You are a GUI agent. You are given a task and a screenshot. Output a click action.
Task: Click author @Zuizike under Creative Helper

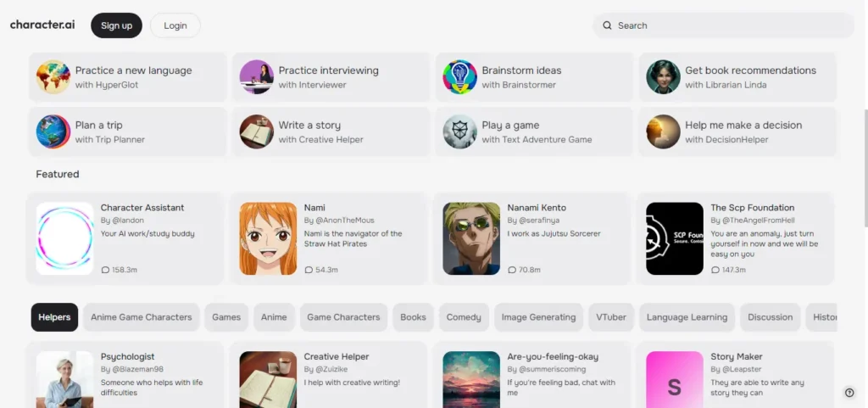(x=331, y=369)
